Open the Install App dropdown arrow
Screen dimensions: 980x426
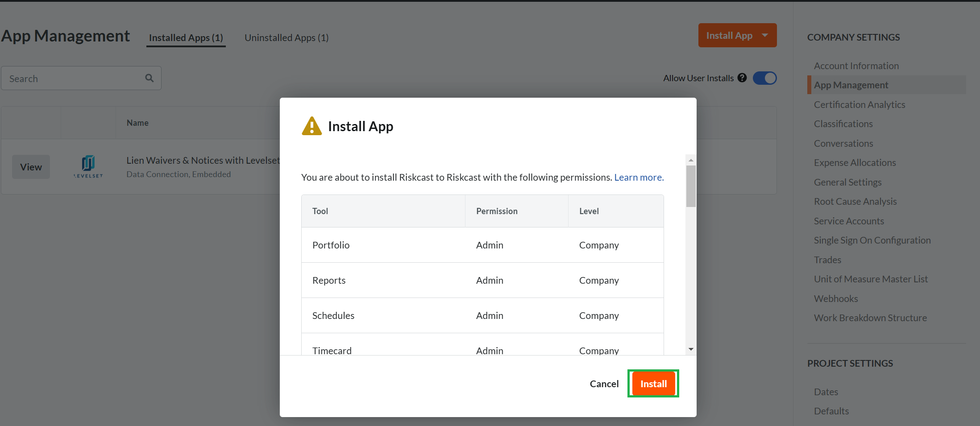click(x=765, y=35)
